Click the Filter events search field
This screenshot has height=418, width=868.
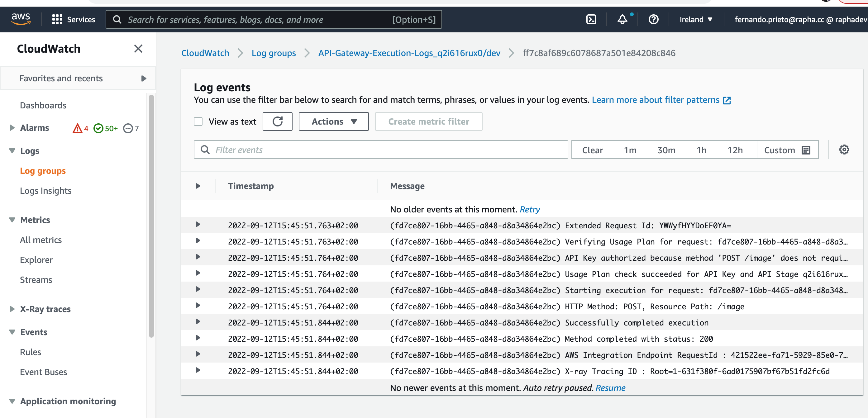381,150
